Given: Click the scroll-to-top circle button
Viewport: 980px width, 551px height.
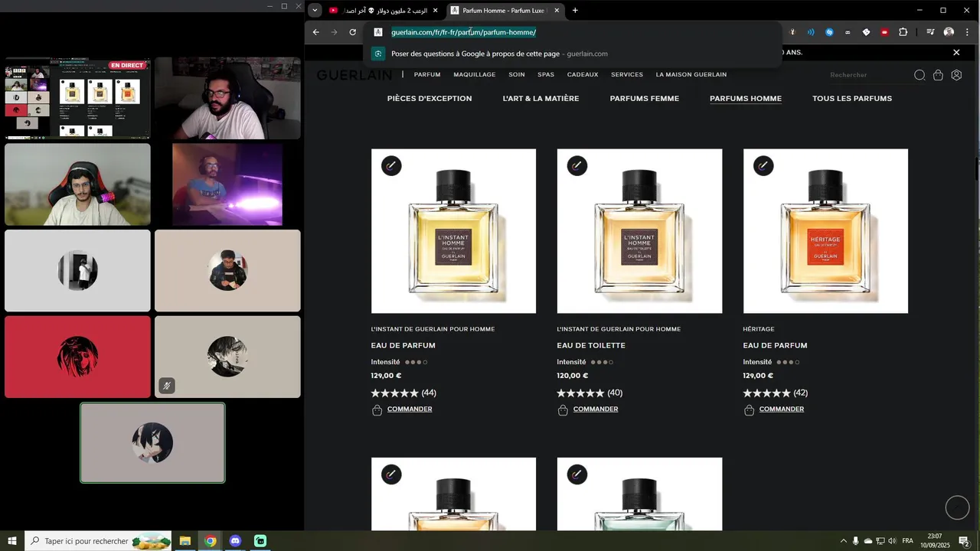Looking at the screenshot, I should tap(957, 507).
